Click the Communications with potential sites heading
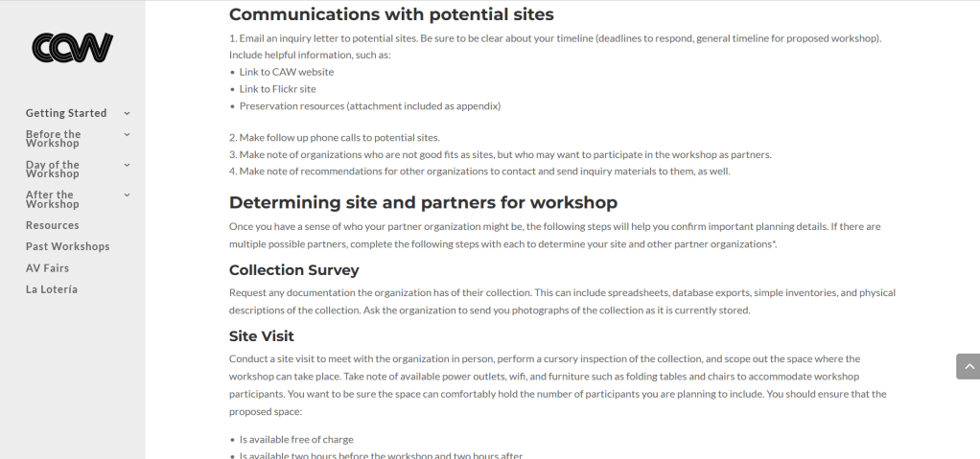The image size is (980, 459). (391, 14)
